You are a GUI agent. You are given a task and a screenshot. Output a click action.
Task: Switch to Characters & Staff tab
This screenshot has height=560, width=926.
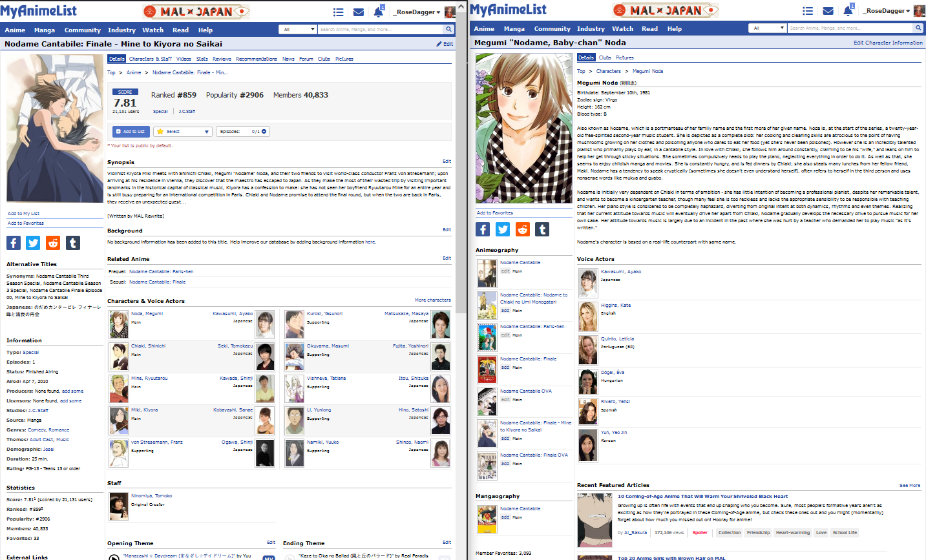(x=150, y=59)
